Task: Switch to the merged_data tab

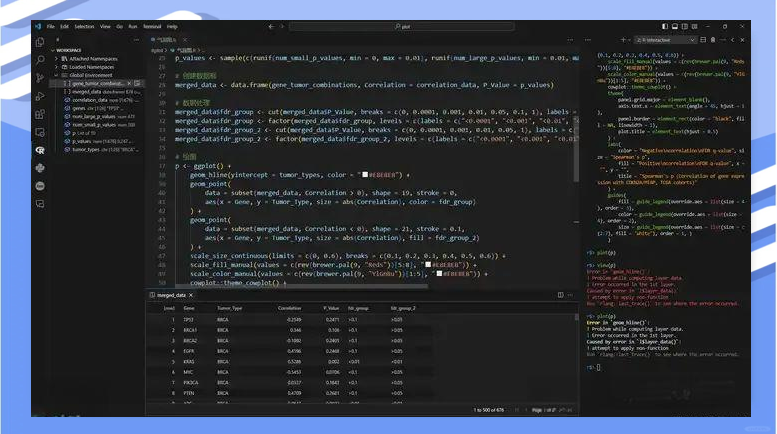Action: [173, 296]
